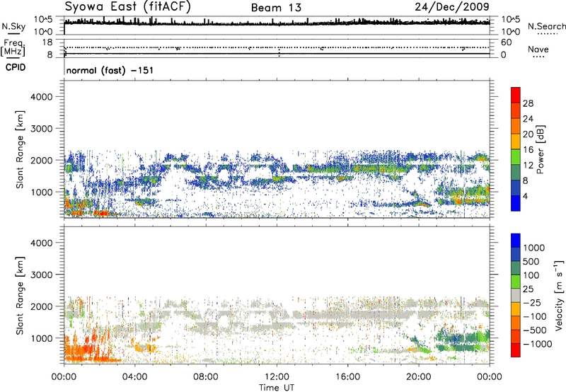Click the strong red echo near 02:00 in power plot

pyautogui.click(x=103, y=213)
